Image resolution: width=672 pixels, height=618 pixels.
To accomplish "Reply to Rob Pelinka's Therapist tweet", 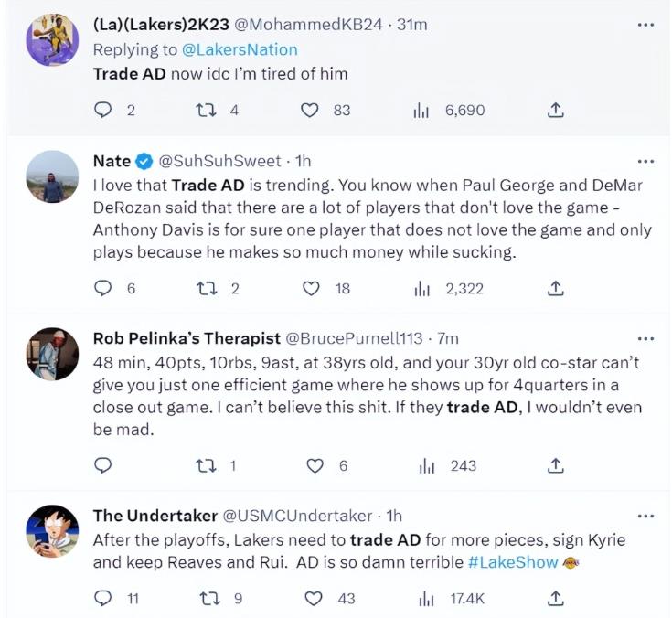I will [103, 465].
